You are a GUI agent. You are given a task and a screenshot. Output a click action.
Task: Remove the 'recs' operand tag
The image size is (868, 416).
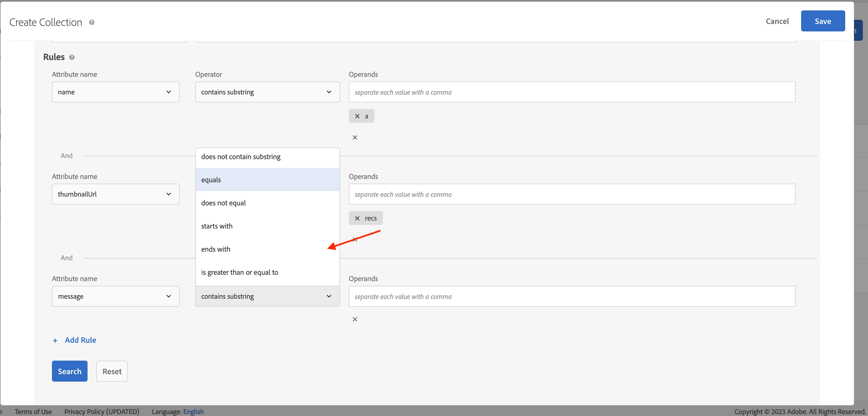click(357, 218)
